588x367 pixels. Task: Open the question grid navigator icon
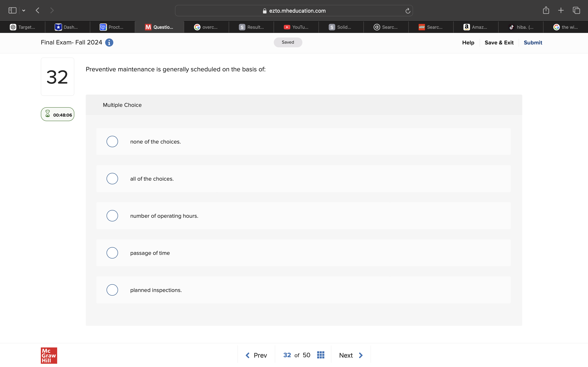click(x=321, y=355)
